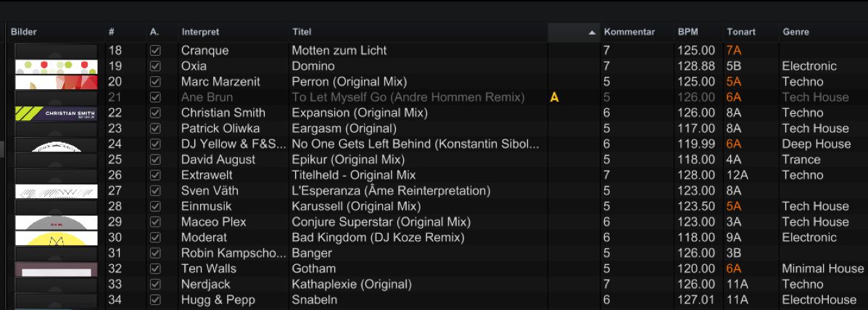The height and width of the screenshot is (310, 868).
Task: Click the Oxia Domino cover artwork
Action: point(56,67)
